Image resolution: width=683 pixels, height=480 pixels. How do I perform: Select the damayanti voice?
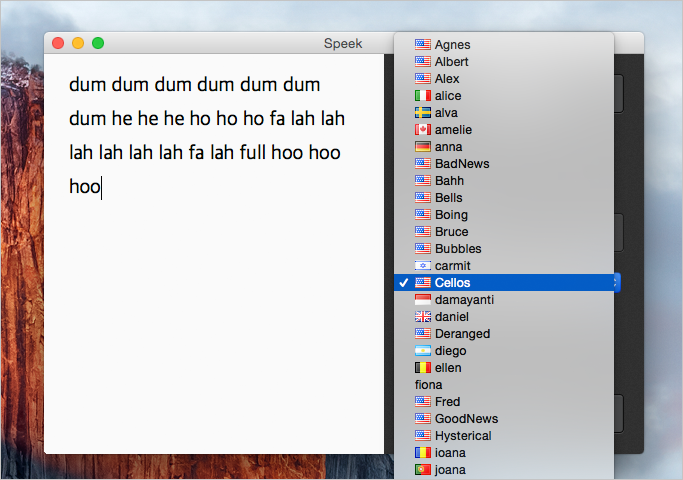504,299
